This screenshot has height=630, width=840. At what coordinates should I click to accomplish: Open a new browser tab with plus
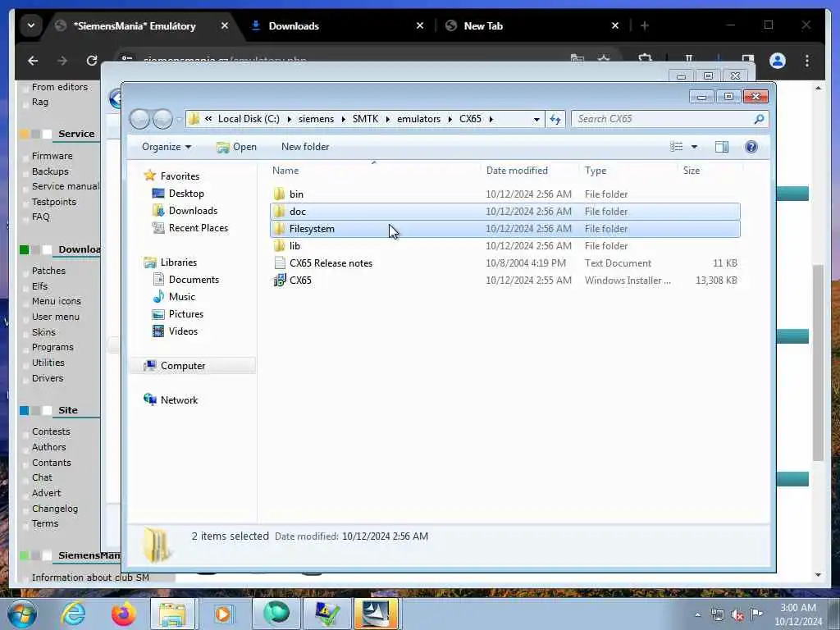[x=645, y=25]
